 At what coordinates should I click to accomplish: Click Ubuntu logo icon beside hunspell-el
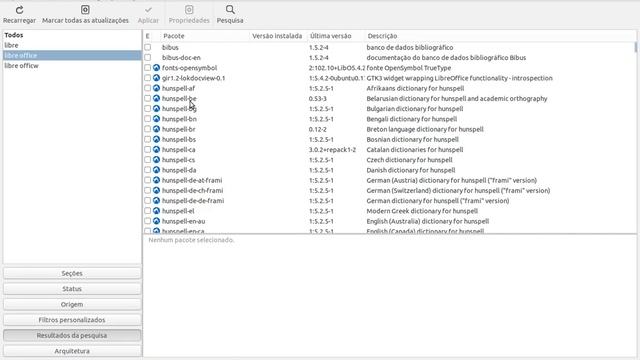coord(156,211)
